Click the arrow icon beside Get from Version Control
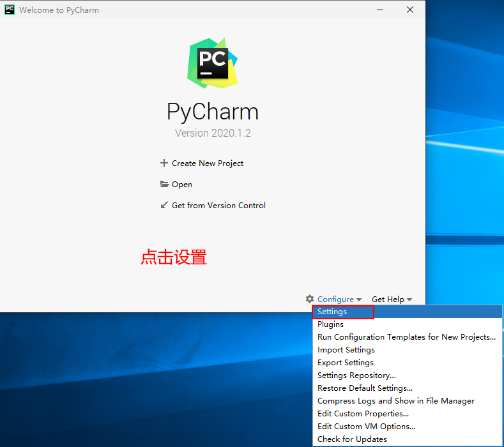 164,205
